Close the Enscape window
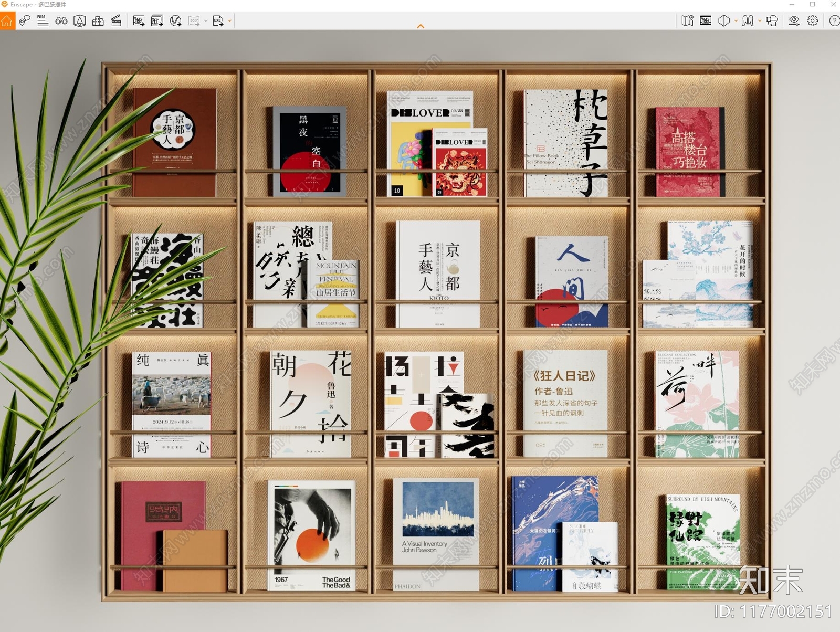 (x=833, y=4)
